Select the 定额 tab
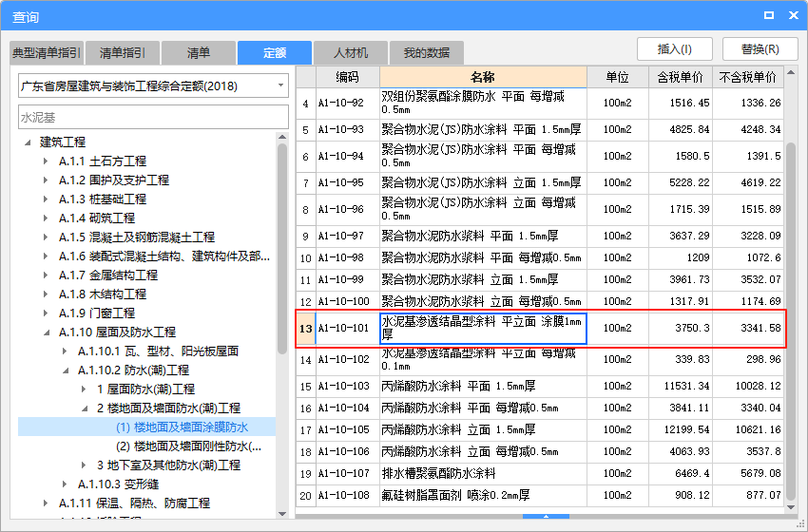 point(275,52)
